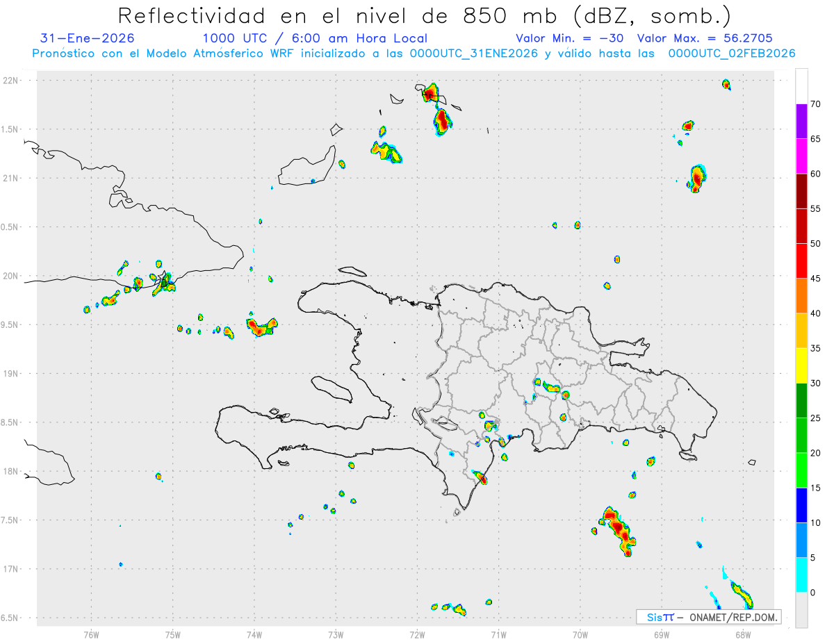834x644 pixels.
Task: Click the dark blue 10–15 dBZ colorbar segment
Action: (801, 505)
